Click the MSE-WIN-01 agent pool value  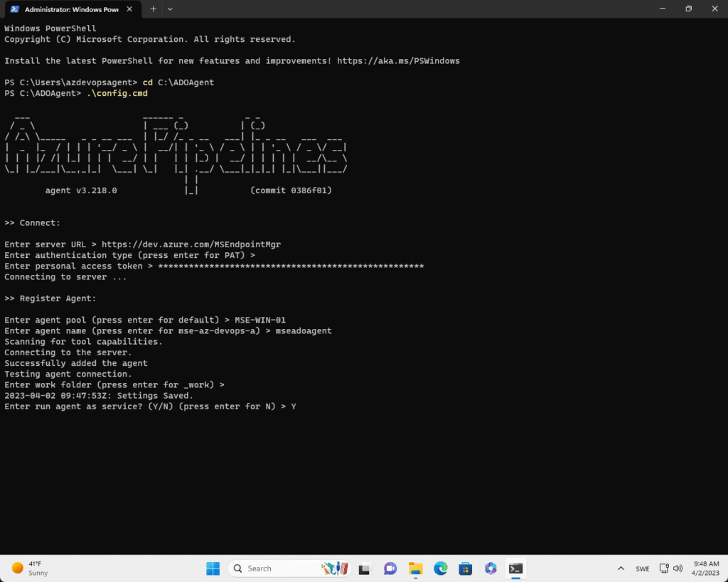260,320
